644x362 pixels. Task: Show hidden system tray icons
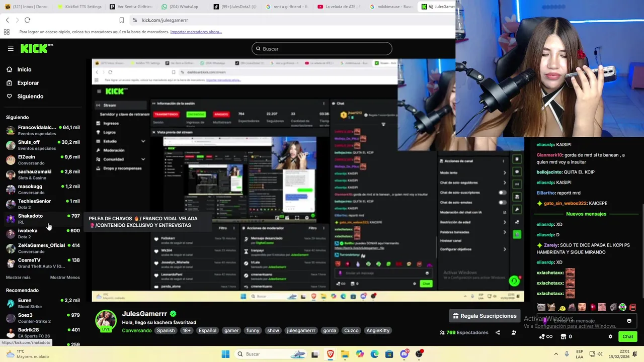tap(556, 354)
